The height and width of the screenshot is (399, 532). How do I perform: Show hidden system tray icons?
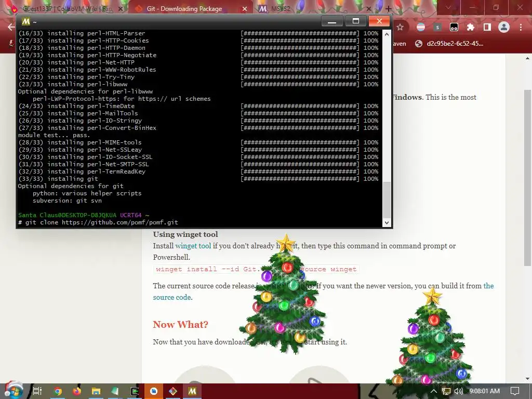433,391
